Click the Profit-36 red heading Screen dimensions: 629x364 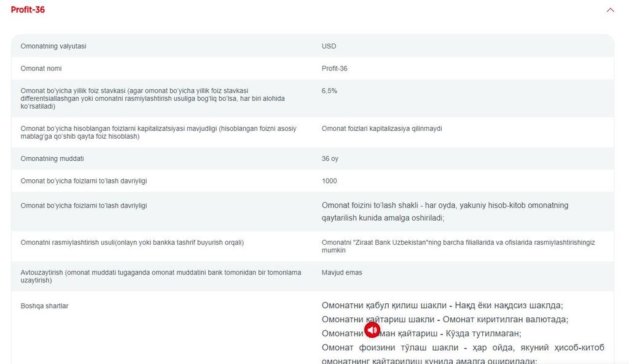click(x=28, y=10)
